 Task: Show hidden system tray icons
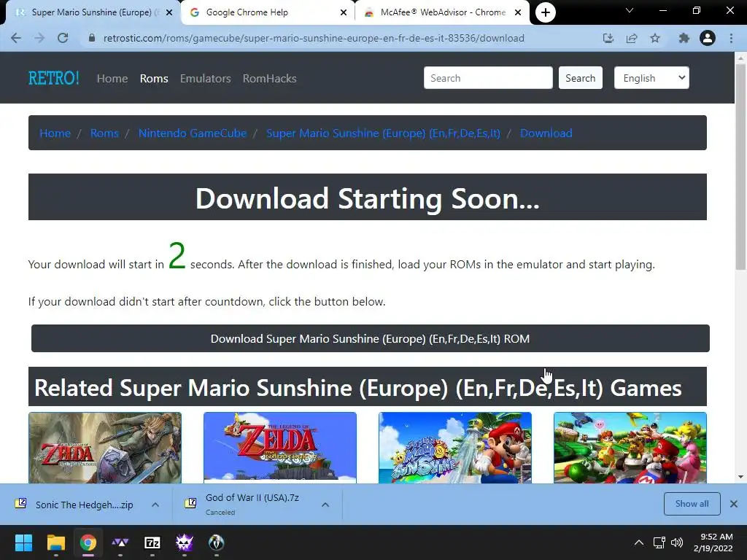(x=639, y=542)
